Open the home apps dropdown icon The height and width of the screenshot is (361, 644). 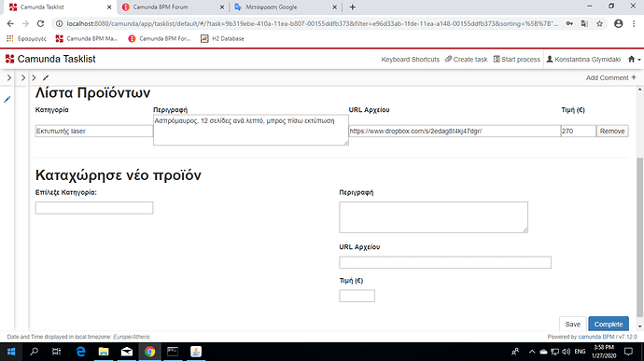click(634, 60)
